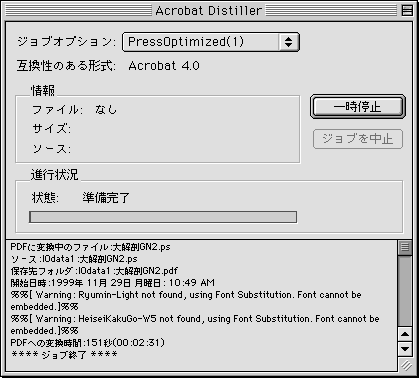Click the ソース label in 情報 group
Viewport: 419px width, 378px height.
[51, 148]
